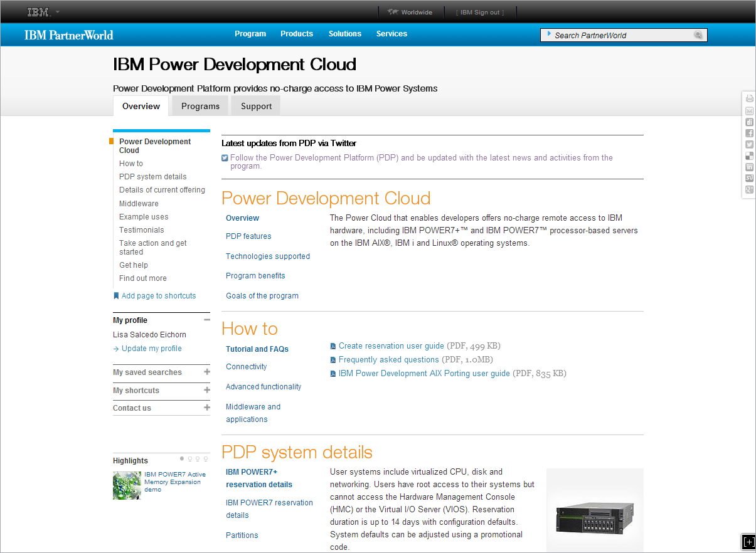Open IBM POWER7 Active Memory Expansion demo link
756x553 pixels.
click(175, 482)
